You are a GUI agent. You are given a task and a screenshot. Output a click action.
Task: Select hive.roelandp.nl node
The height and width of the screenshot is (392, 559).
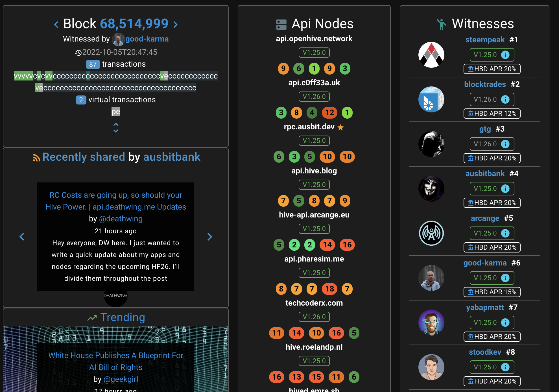pos(314,347)
